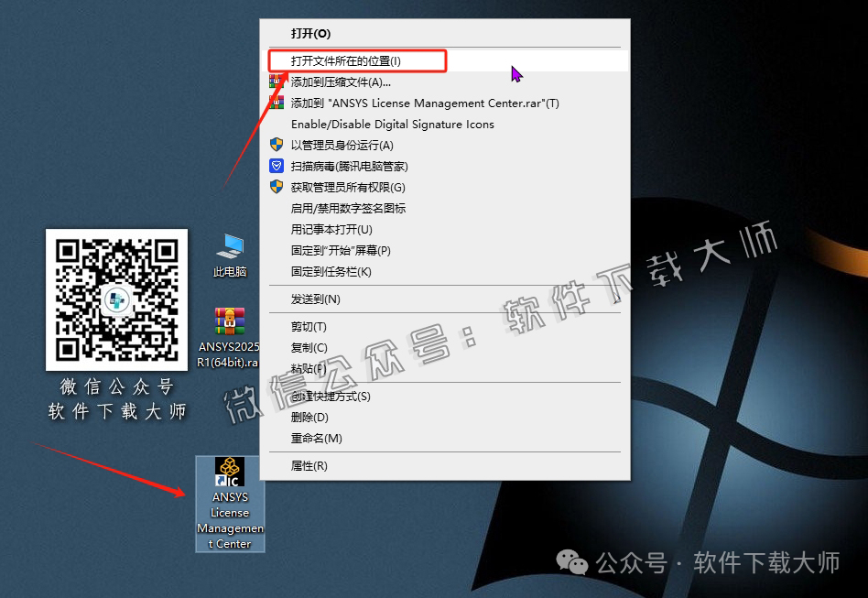Choose 重命名 to rename the file
The image size is (868, 598).
tap(314, 438)
